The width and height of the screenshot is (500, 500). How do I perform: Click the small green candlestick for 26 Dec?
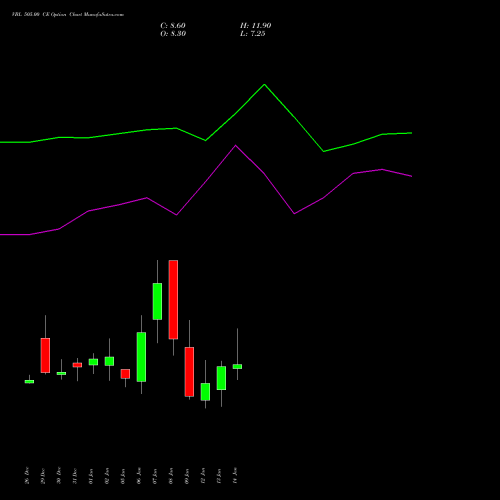coord(29,382)
